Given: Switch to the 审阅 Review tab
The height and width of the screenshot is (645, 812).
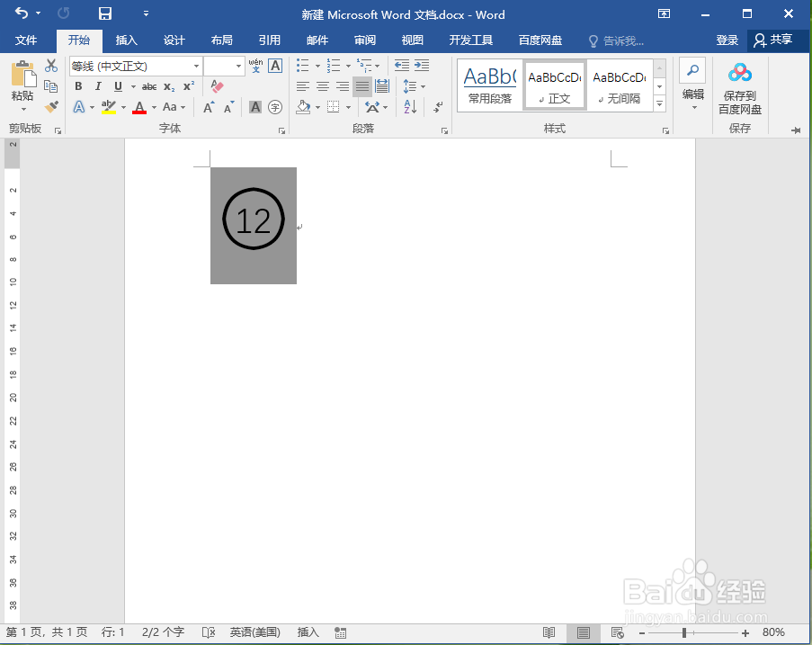Looking at the screenshot, I should (364, 40).
